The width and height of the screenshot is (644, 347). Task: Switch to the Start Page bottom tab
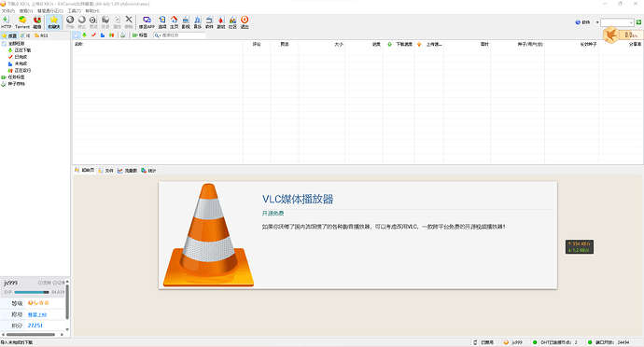[x=85, y=170]
